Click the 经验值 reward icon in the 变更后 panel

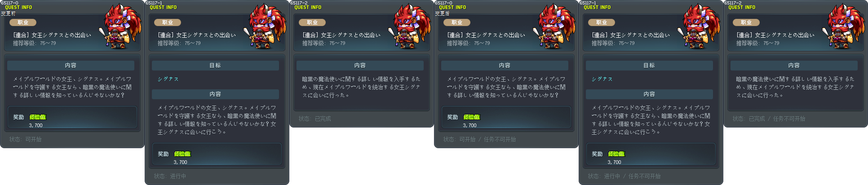coord(472,117)
